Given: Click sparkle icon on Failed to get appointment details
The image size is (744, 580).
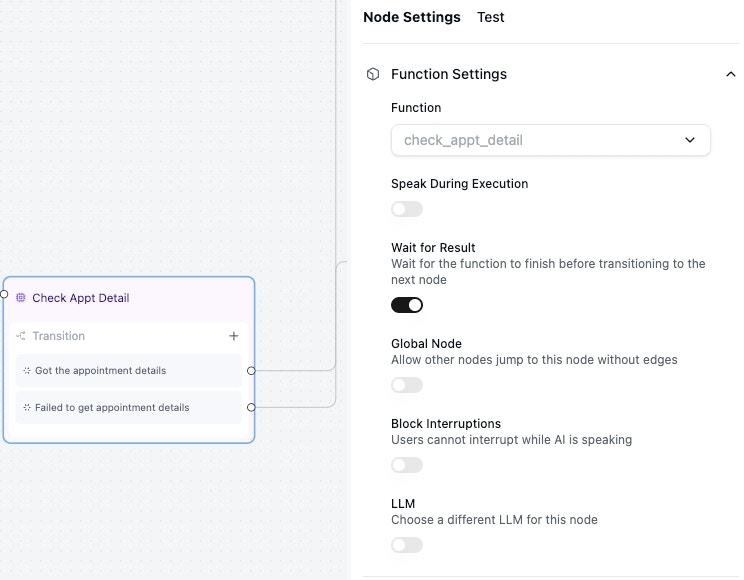Looking at the screenshot, I should click(27, 408).
